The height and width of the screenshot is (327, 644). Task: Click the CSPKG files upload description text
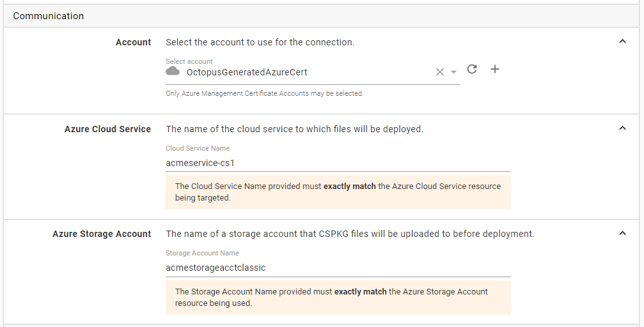coord(350,234)
